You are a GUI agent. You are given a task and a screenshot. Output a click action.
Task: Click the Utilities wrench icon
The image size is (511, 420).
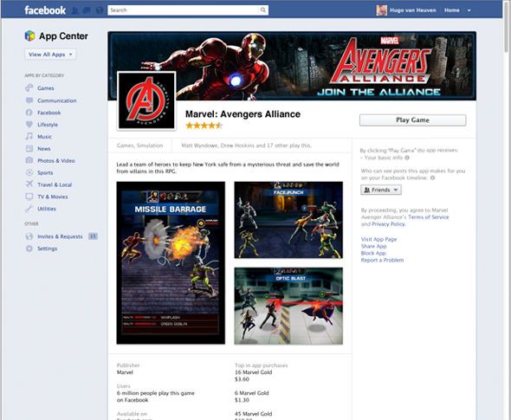(29, 209)
